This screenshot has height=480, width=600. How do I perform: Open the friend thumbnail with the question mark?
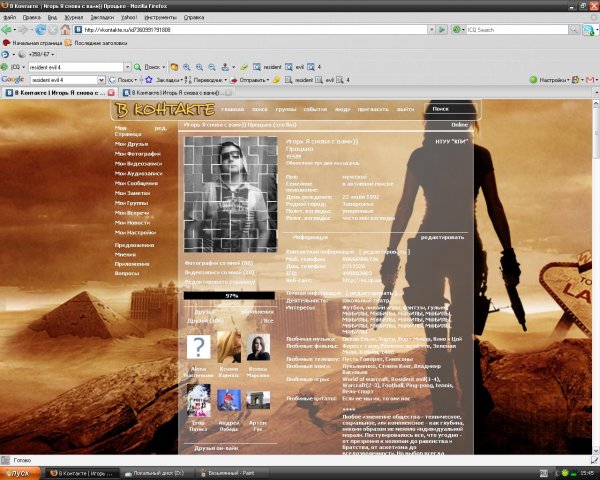198,347
